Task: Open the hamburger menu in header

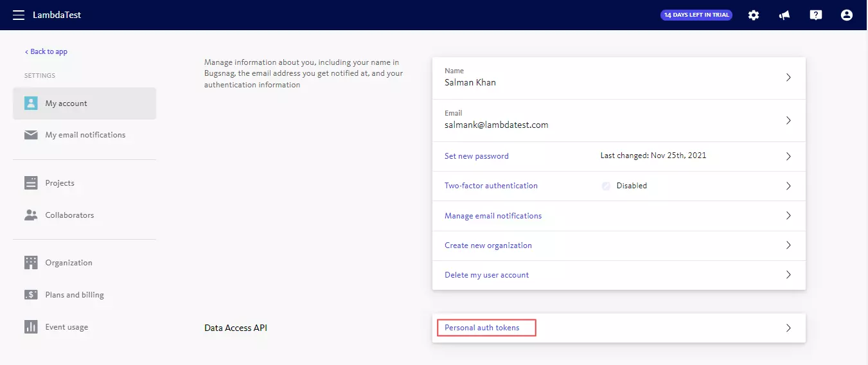Action: (19, 15)
